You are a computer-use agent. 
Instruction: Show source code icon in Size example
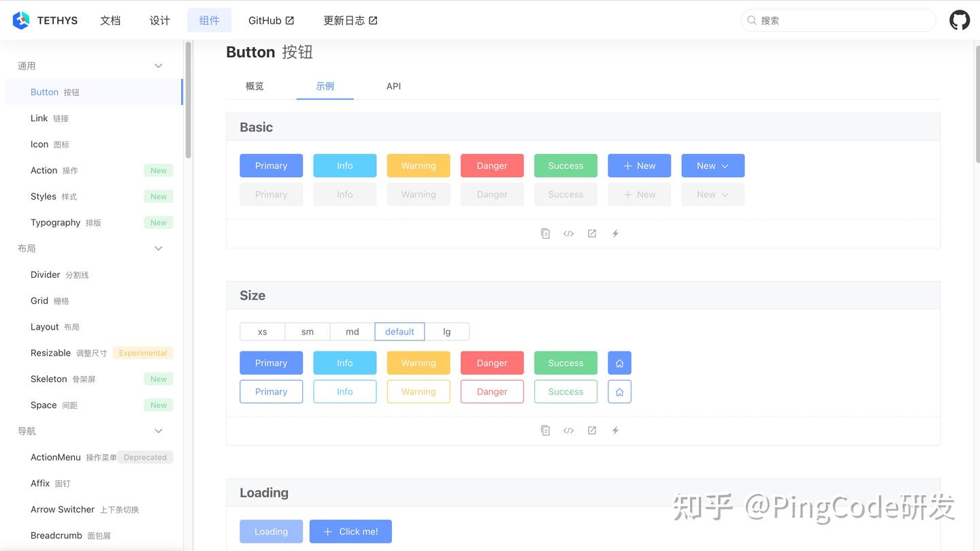coord(568,430)
